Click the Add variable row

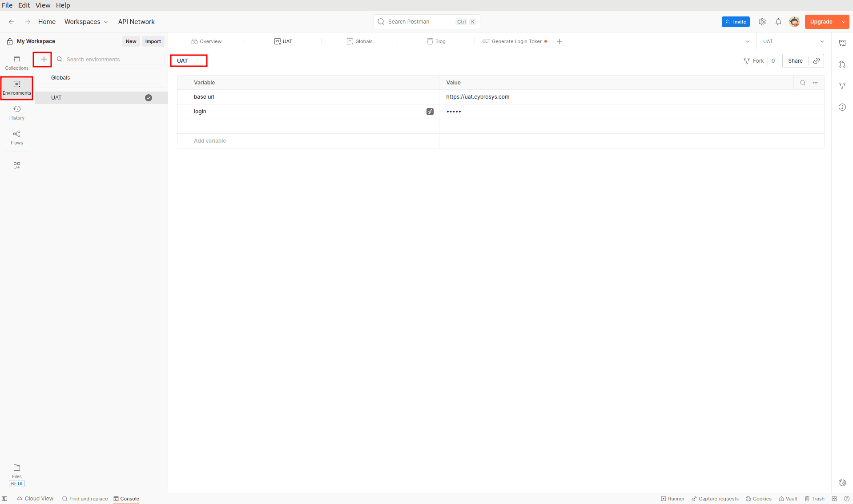(x=210, y=141)
